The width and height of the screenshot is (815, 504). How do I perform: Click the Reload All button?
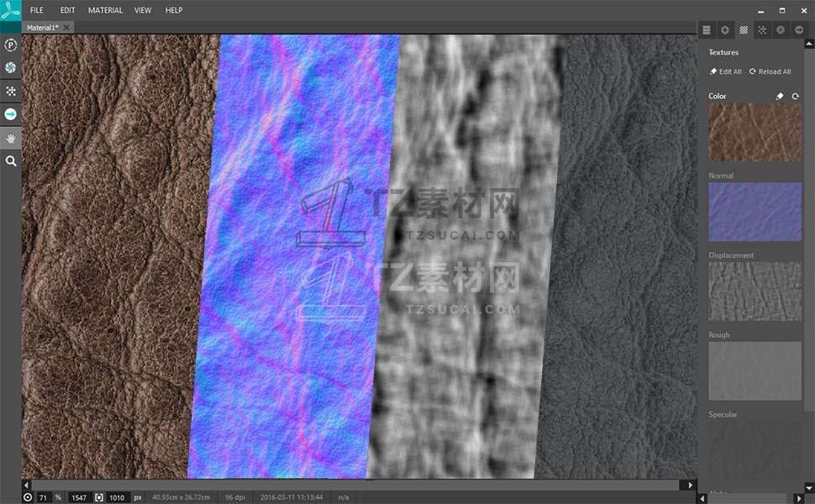click(x=770, y=71)
